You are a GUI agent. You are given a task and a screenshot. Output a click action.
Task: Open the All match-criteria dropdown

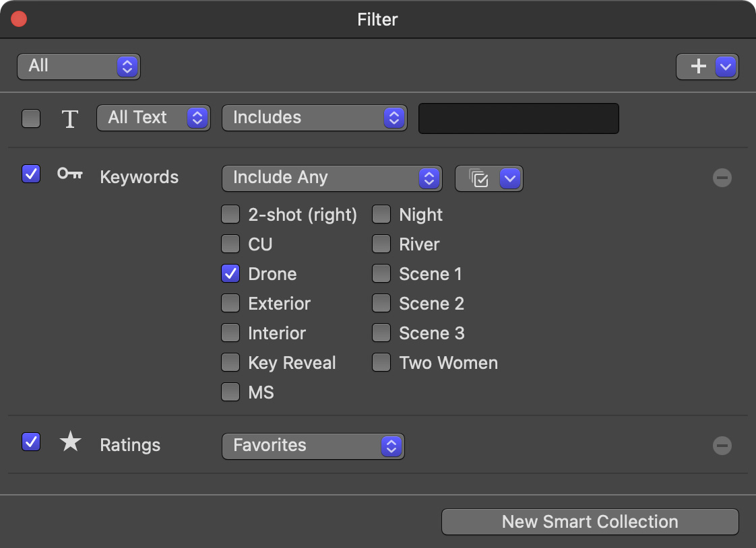(x=79, y=67)
